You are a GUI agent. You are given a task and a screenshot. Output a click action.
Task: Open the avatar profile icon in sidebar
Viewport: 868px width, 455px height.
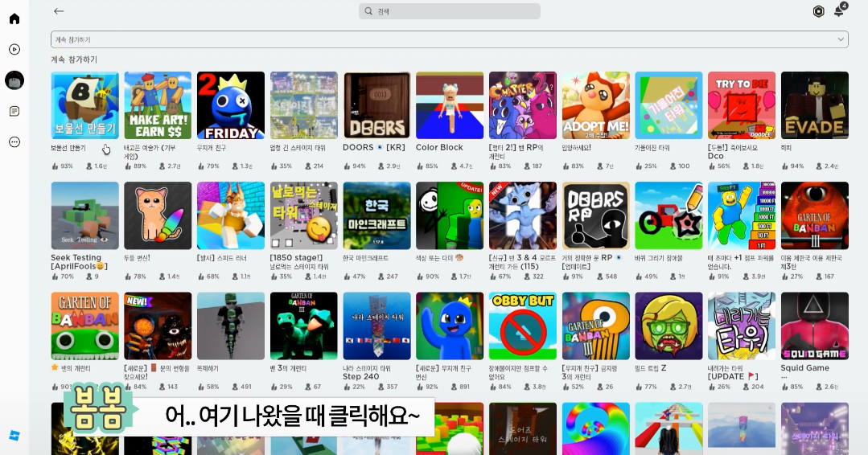tap(14, 80)
